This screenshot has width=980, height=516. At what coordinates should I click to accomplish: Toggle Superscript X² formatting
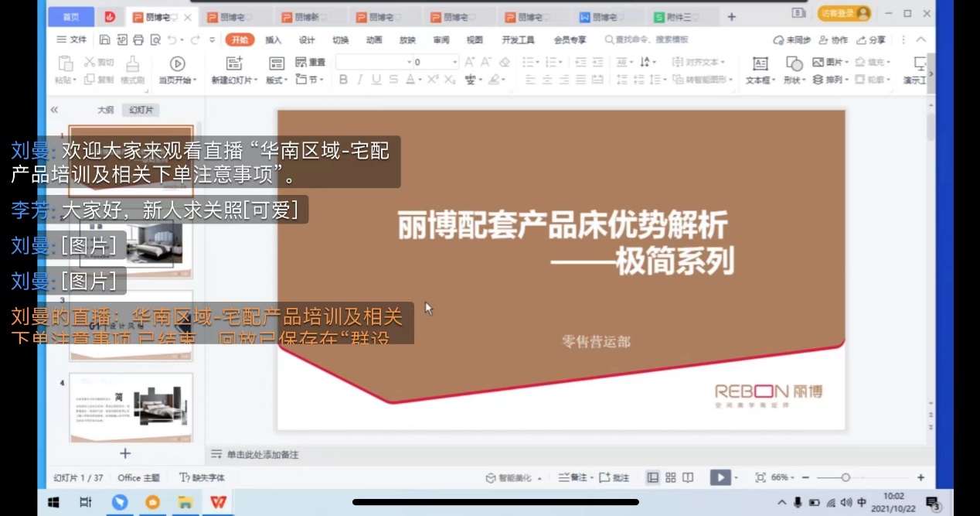432,80
